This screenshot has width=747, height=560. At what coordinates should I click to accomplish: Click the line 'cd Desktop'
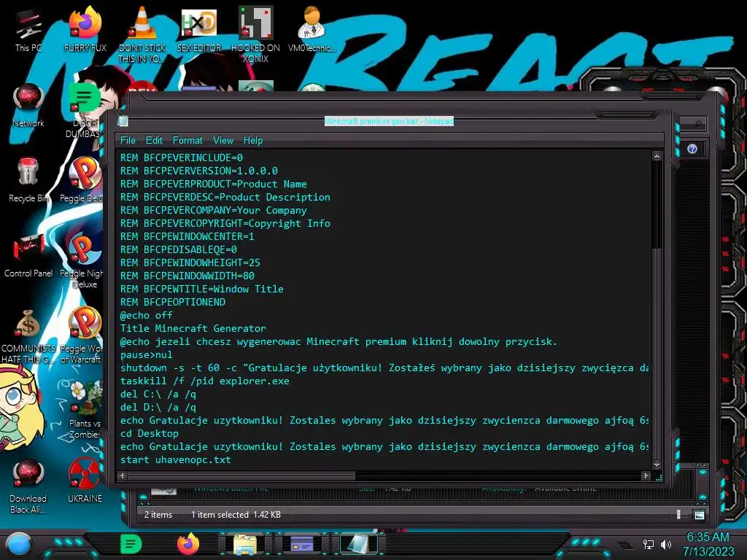[149, 433]
